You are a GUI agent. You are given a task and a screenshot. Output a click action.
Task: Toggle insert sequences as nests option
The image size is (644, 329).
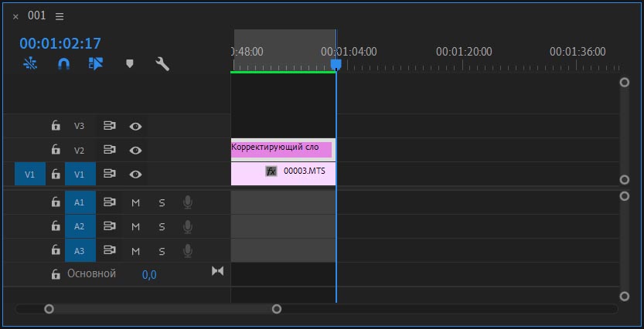point(30,63)
